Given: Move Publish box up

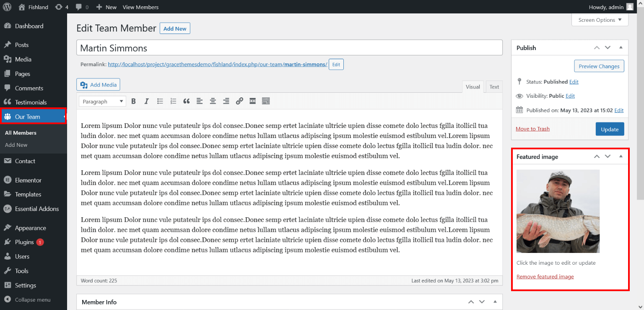Looking at the screenshot, I should [x=597, y=47].
